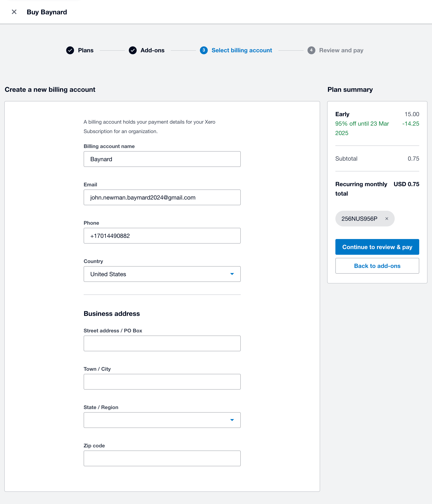The height and width of the screenshot is (504, 432).
Task: Select the Email address field
Action: 162,197
